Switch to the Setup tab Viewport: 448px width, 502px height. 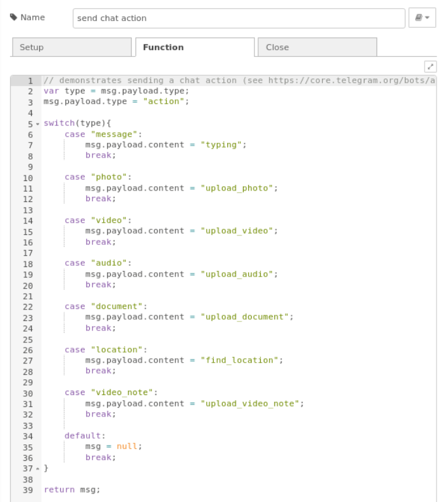72,47
